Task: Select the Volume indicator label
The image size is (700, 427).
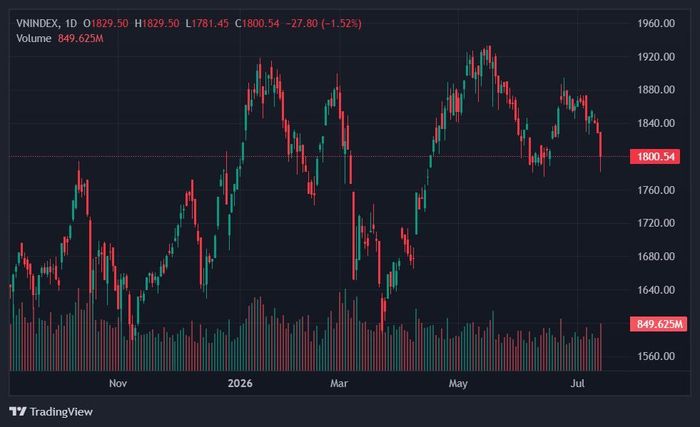Action: pyautogui.click(x=34, y=38)
